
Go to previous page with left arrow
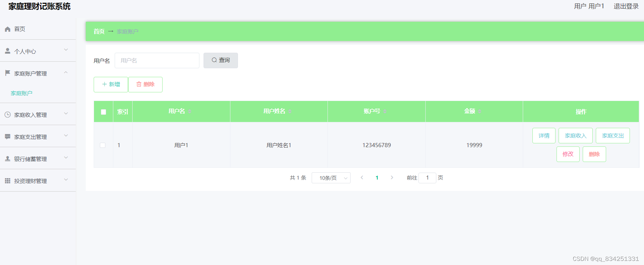pyautogui.click(x=362, y=177)
